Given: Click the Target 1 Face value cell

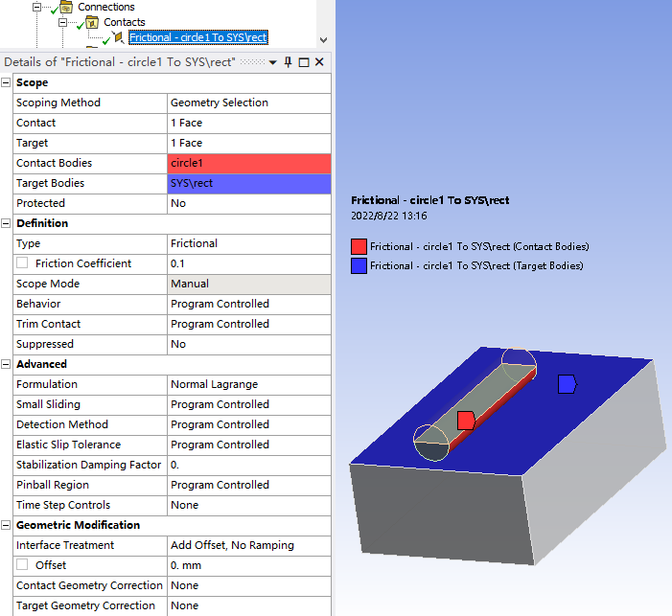Looking at the screenshot, I should pos(249,143).
